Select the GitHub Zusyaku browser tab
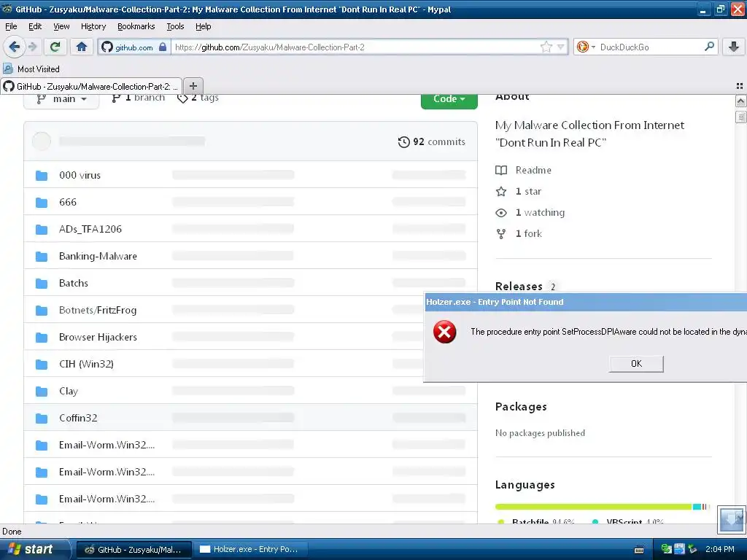This screenshot has height=560, width=747. click(91, 86)
